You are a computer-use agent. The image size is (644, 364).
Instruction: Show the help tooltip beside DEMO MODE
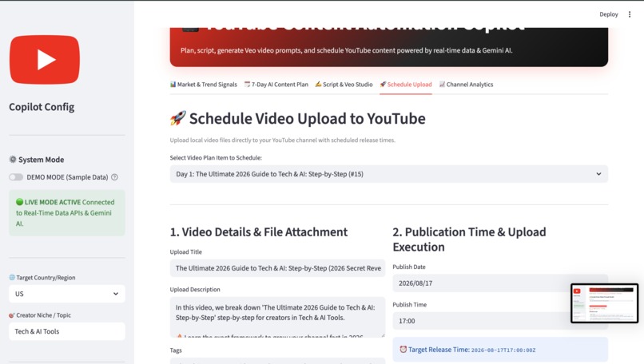114,177
